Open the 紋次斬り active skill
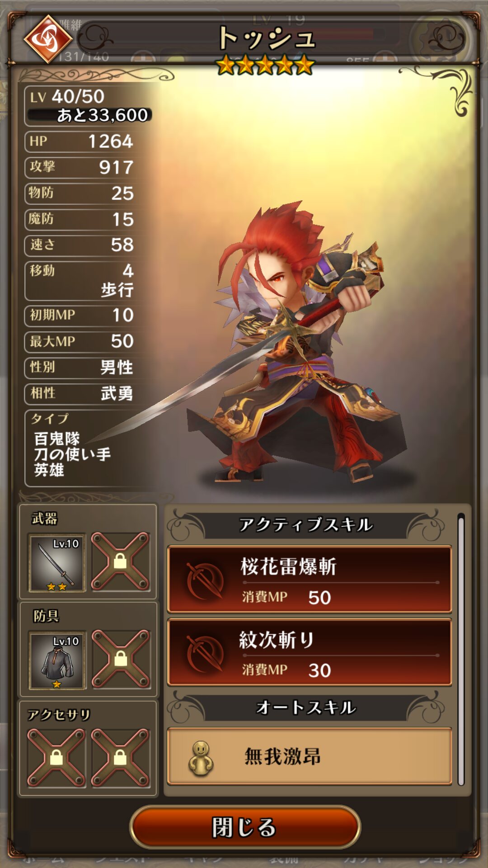The width and height of the screenshot is (488, 868). tap(310, 652)
